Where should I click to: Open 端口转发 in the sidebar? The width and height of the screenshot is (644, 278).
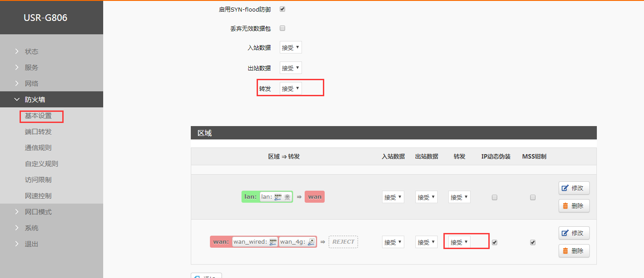38,132
